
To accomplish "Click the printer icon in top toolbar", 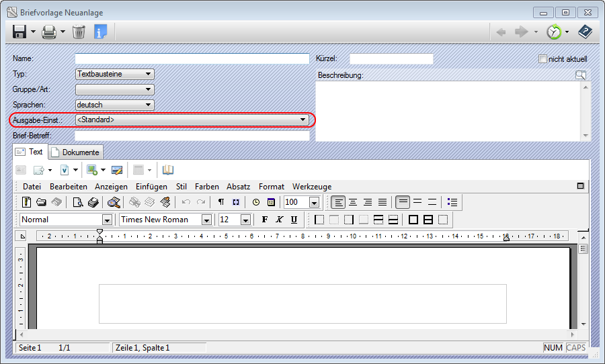I will 49,32.
